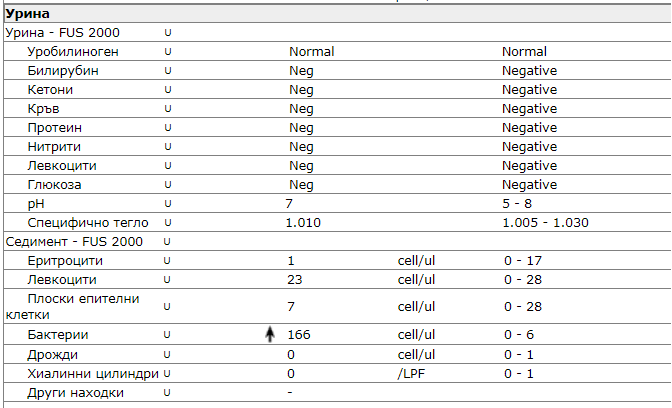The image size is (672, 408).
Task: Click the U marker beside Уробилиноген
Action: pos(168,52)
